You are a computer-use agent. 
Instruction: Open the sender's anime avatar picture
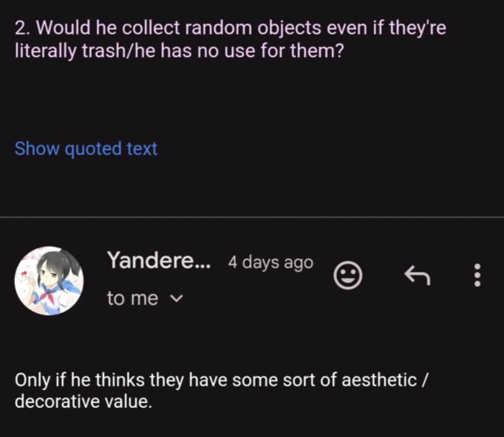click(x=49, y=281)
